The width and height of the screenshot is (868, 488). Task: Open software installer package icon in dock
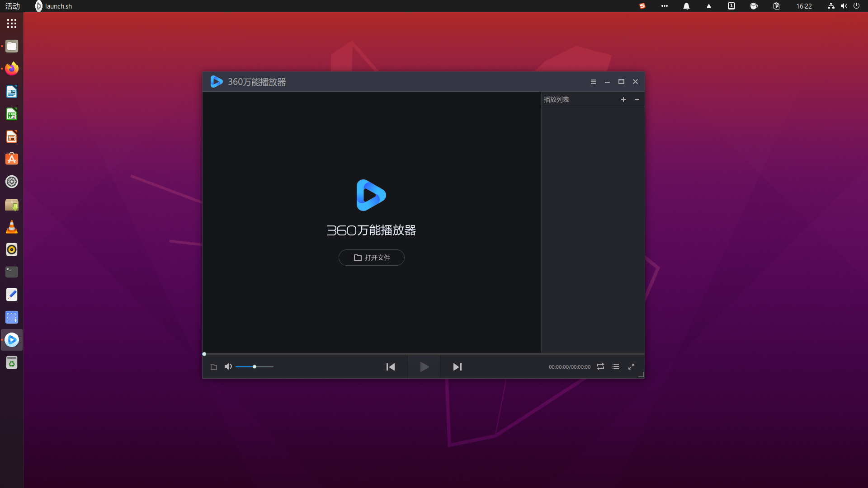click(12, 204)
